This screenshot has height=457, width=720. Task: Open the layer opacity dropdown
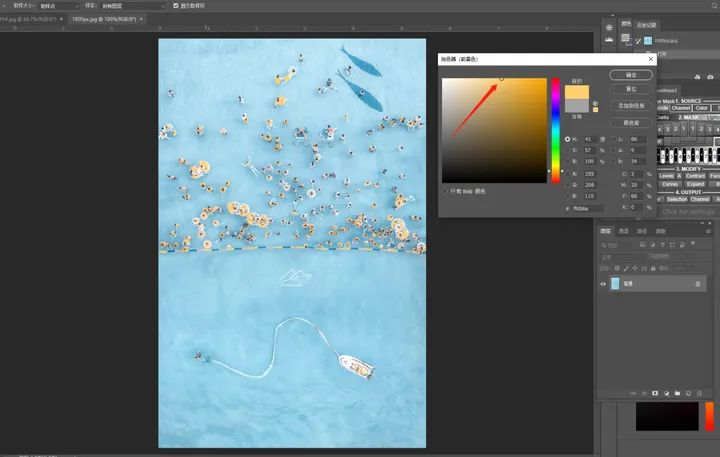point(683,257)
